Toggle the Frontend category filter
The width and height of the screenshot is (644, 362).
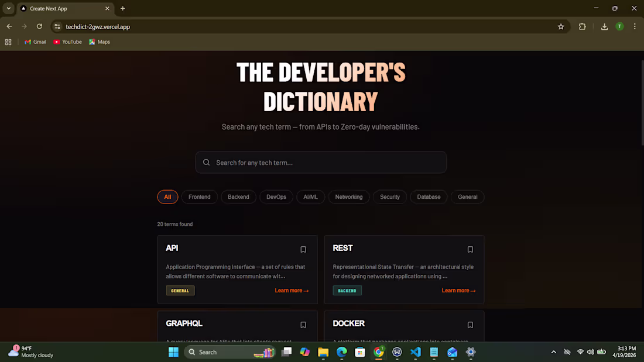coord(199,196)
